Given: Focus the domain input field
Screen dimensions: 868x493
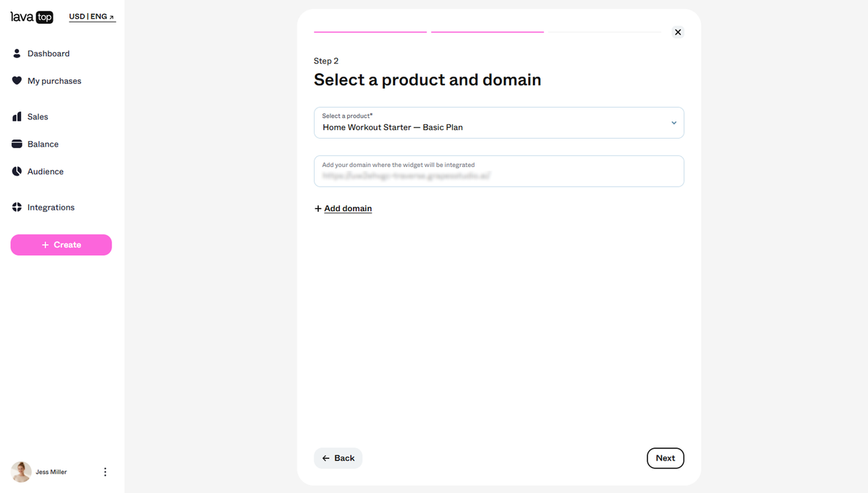Looking at the screenshot, I should (x=499, y=171).
